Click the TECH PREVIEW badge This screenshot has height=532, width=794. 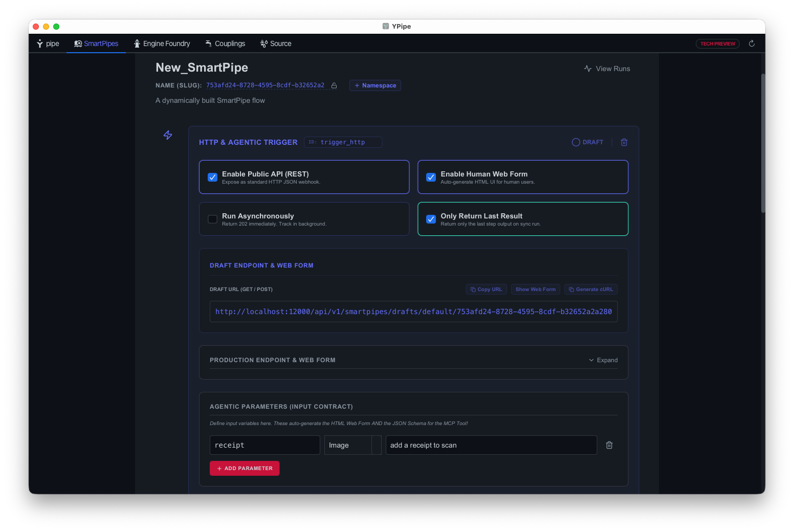(718, 44)
